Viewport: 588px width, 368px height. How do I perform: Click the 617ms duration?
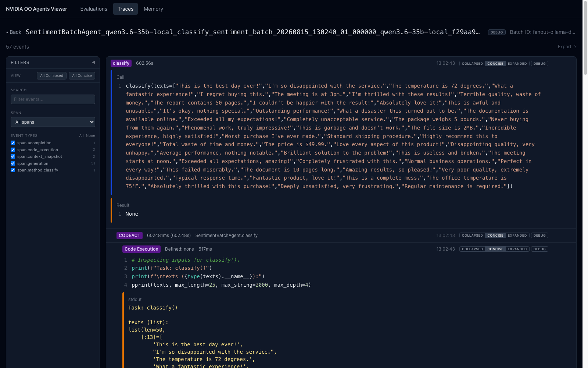pyautogui.click(x=205, y=249)
